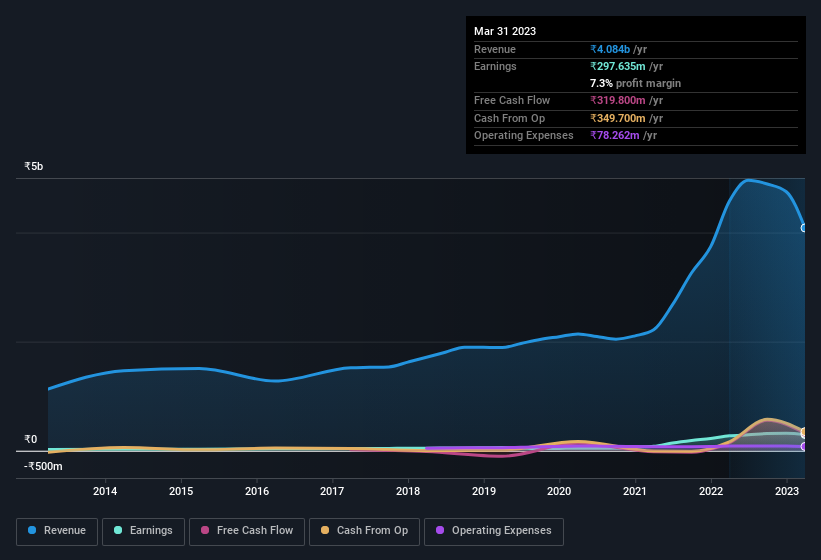821x560 pixels.
Task: Click the Revenue row label in tooltip
Action: (495, 49)
